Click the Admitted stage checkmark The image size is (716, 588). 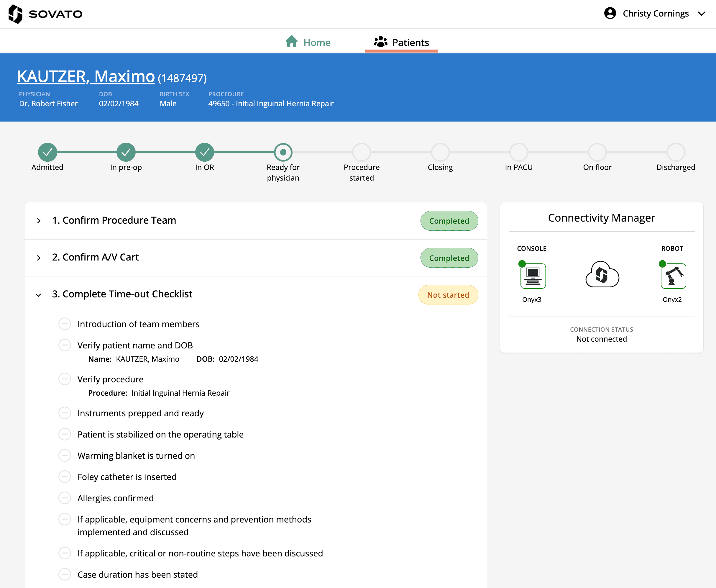coord(47,153)
